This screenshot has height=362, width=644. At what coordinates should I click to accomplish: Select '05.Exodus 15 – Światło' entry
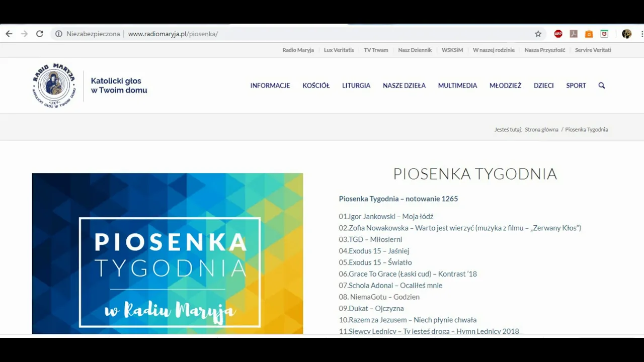click(x=375, y=262)
